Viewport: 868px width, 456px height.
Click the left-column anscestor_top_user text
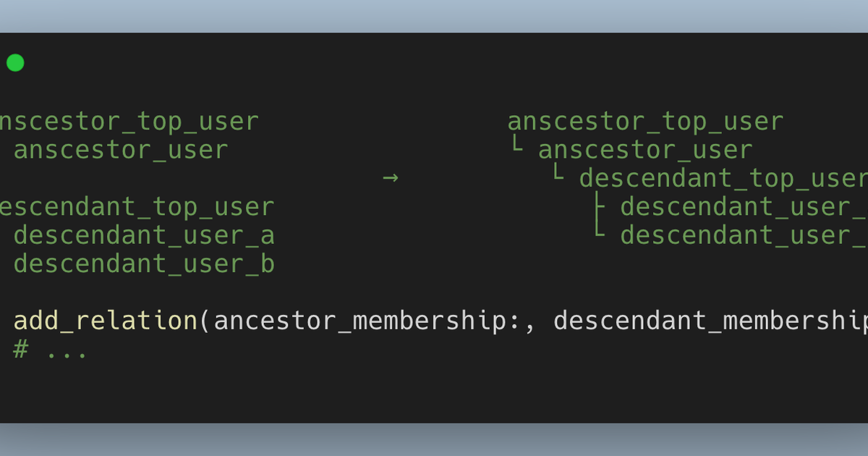coord(129,121)
